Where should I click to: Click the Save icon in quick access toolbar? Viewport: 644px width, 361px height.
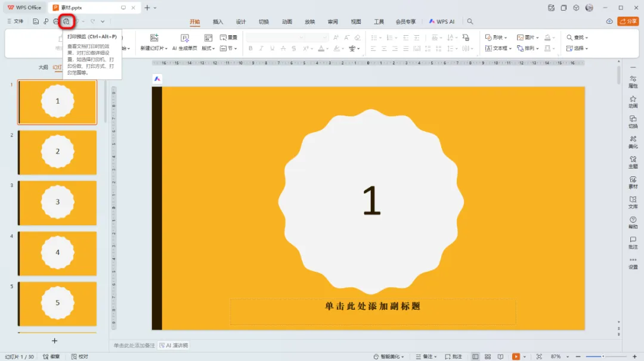tap(36, 21)
